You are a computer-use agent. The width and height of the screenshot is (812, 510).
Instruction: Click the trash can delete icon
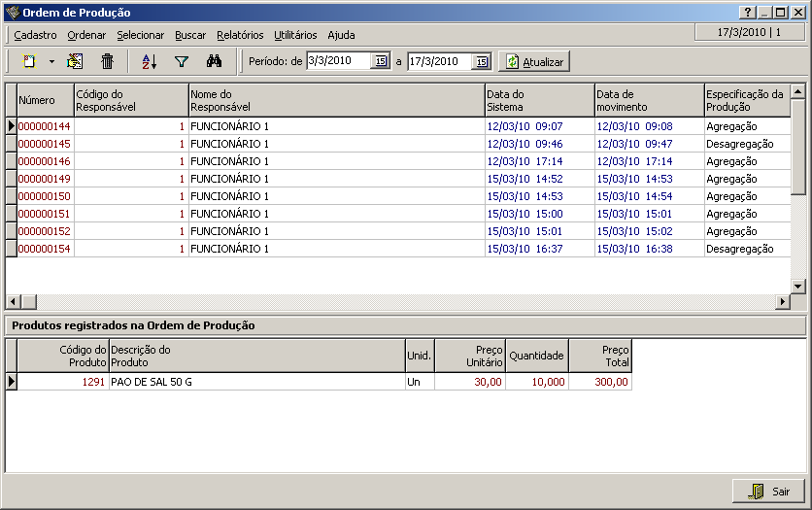108,61
